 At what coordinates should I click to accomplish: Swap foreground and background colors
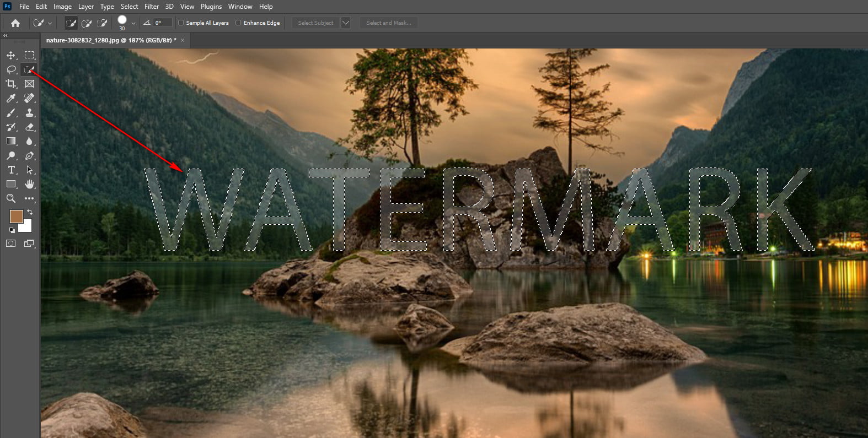coord(30,212)
